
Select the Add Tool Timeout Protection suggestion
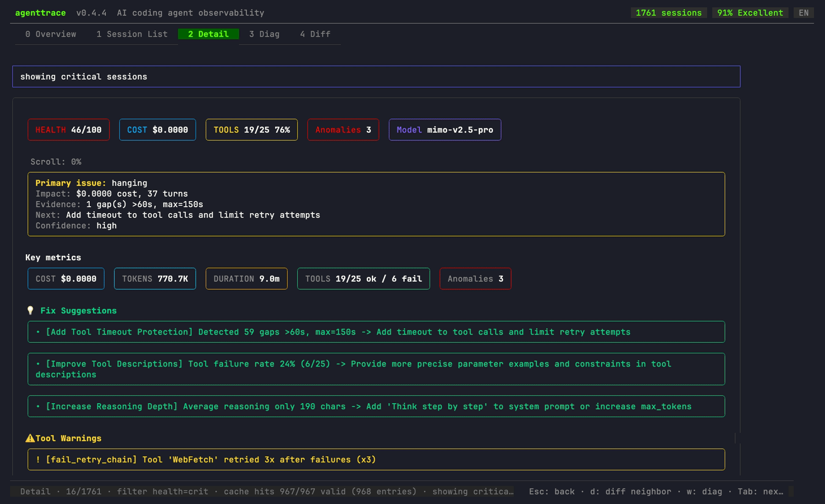[x=376, y=332]
